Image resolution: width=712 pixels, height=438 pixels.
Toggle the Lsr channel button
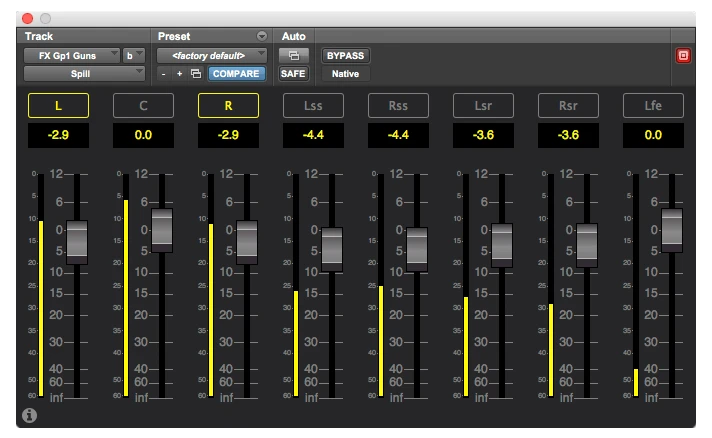(483, 105)
